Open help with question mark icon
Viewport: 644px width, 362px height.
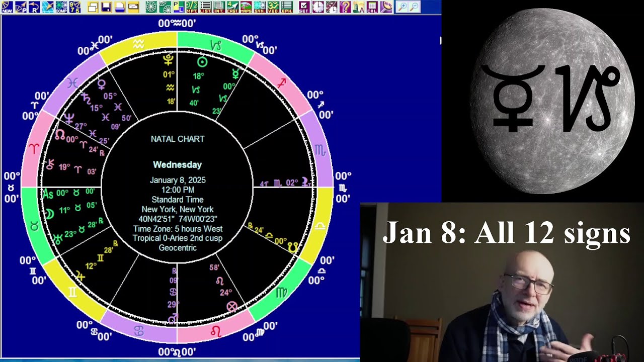(345, 7)
